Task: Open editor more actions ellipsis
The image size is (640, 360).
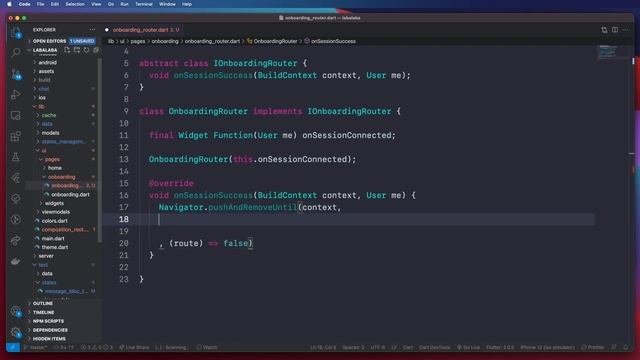Action: pyautogui.click(x=625, y=30)
